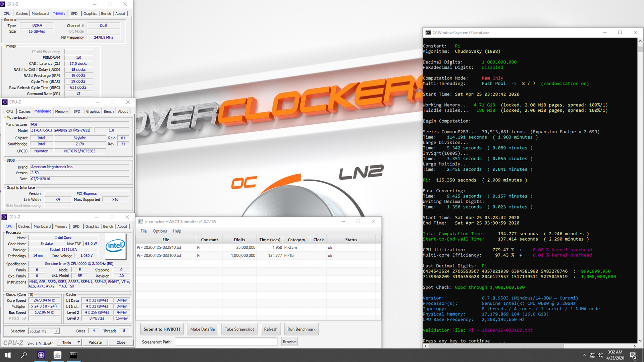Click cmd scroll down arrow
The height and width of the screenshot is (362, 644).
(640, 341)
